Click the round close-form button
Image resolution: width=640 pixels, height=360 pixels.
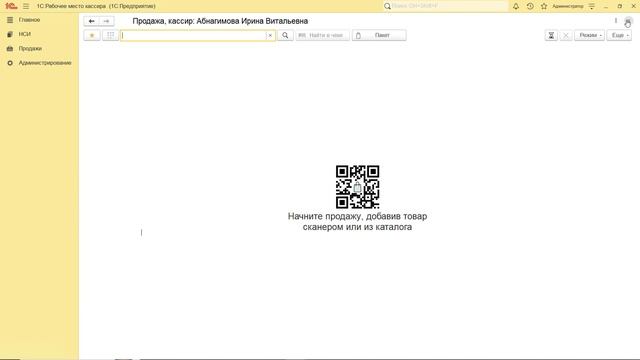coord(628,21)
